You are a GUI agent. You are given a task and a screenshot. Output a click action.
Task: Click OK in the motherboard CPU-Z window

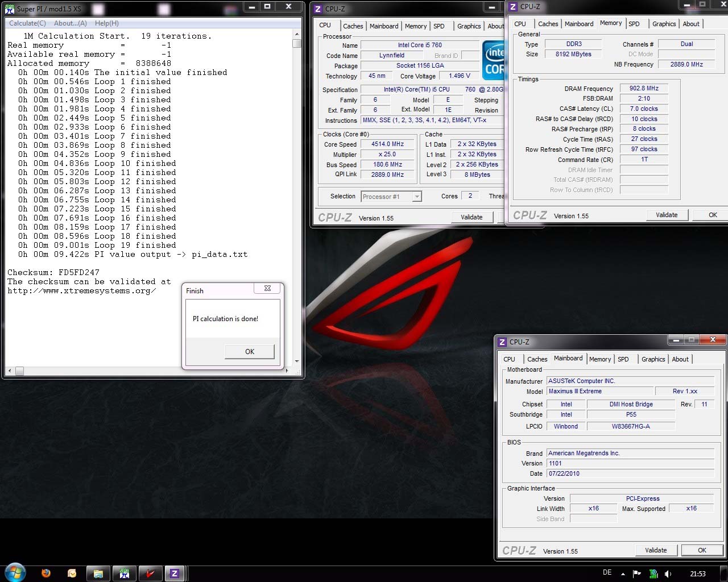[702, 550]
